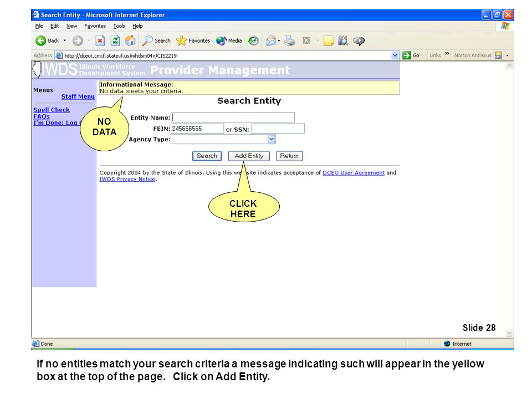Click the Internet zone status indicator

[457, 344]
